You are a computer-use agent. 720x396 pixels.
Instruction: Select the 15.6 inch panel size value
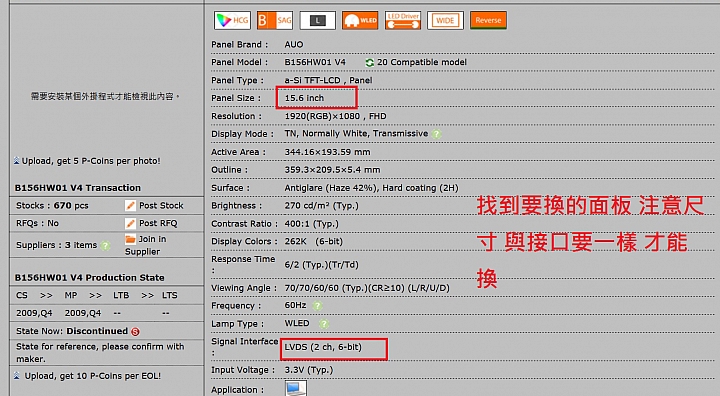pos(304,98)
